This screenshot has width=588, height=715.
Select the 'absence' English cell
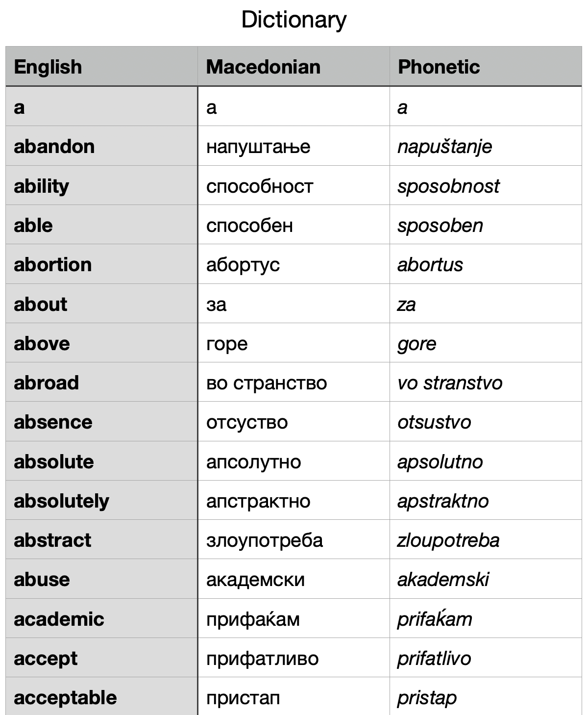pyautogui.click(x=53, y=422)
